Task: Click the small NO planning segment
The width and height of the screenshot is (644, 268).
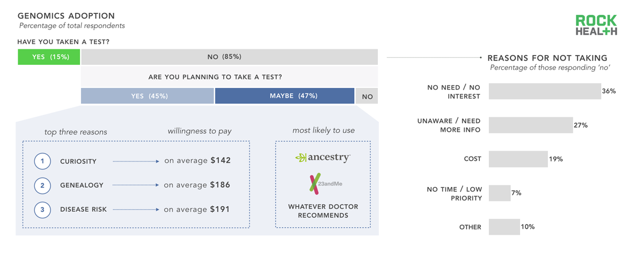Action: click(x=367, y=96)
